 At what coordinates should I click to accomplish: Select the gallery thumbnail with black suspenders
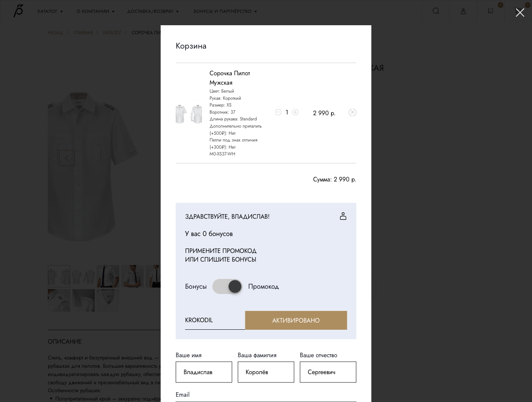(108, 276)
